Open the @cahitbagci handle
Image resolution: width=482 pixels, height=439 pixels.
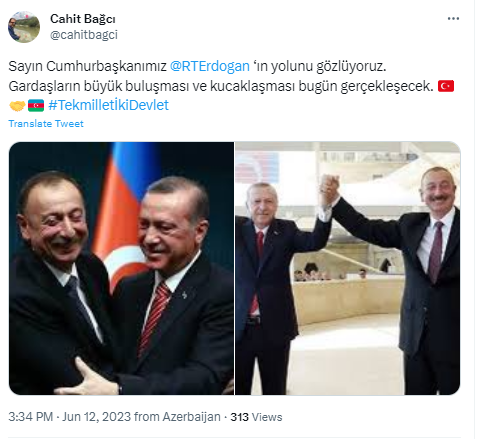click(x=84, y=34)
